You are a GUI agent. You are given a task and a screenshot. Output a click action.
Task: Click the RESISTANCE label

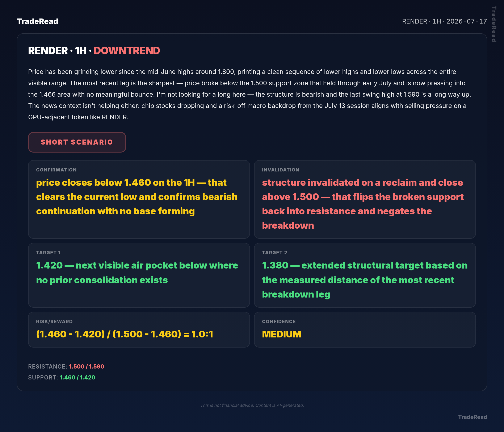(48, 366)
